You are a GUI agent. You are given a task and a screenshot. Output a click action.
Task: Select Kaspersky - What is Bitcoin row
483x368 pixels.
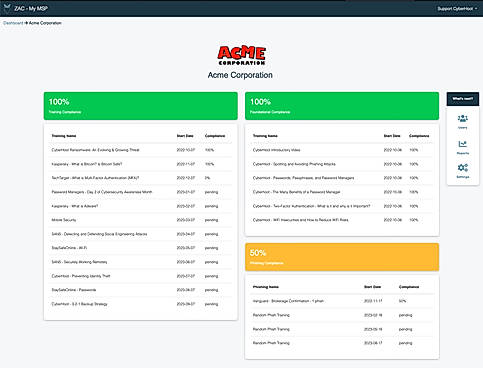pyautogui.click(x=141, y=164)
